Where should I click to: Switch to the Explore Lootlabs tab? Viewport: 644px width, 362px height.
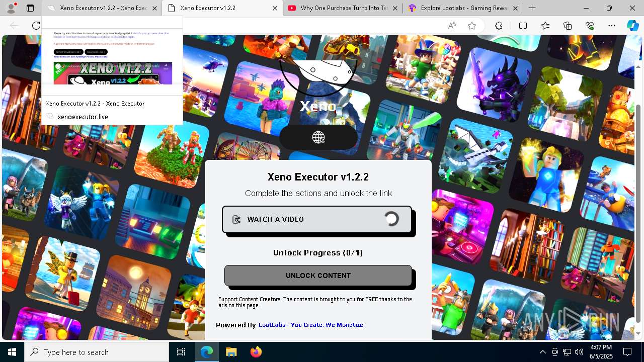[463, 8]
